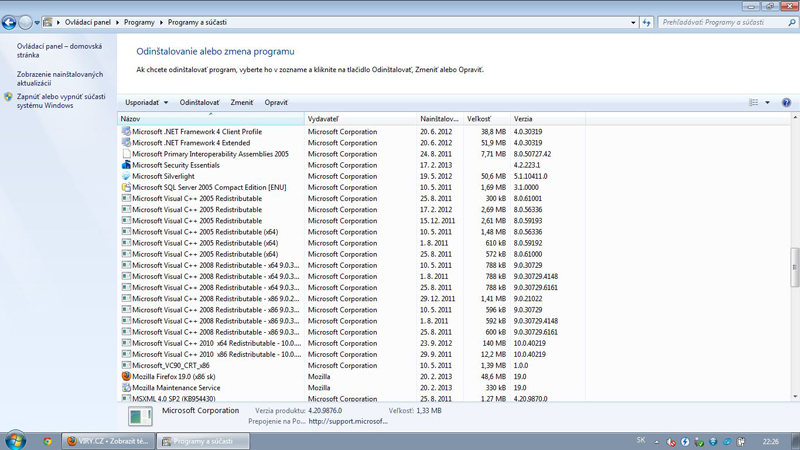The image size is (800, 450).
Task: Click the 22:26 taskbar clock
Action: tap(770, 441)
